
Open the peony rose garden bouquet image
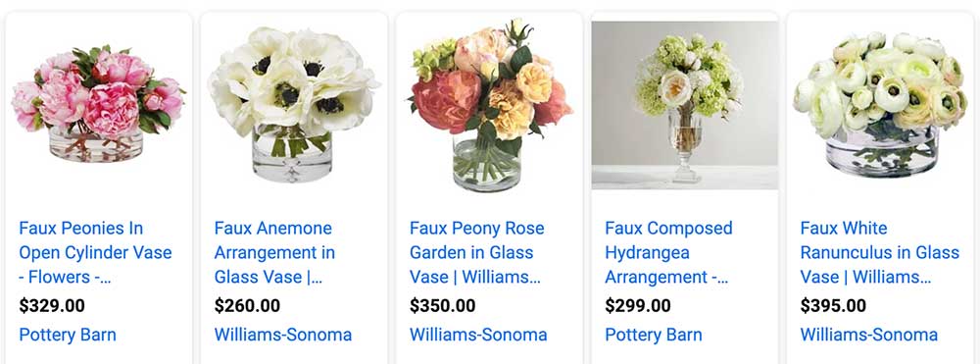coord(490,105)
